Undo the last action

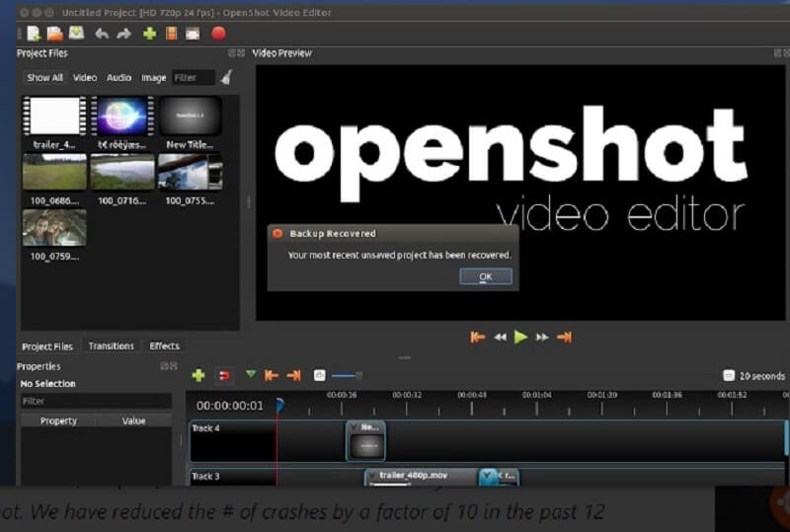[x=102, y=34]
